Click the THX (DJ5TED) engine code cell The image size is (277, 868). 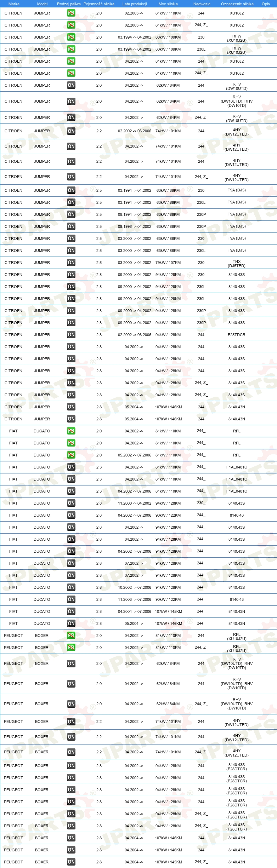237,264
